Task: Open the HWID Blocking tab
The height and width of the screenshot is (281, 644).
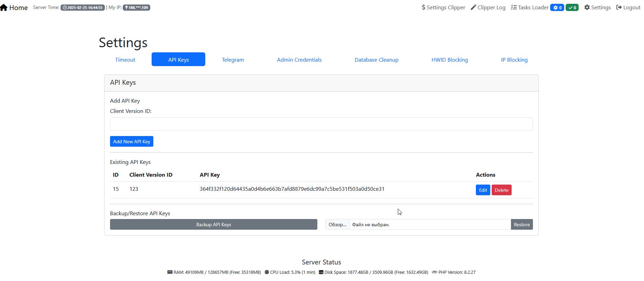Action: 449,60
